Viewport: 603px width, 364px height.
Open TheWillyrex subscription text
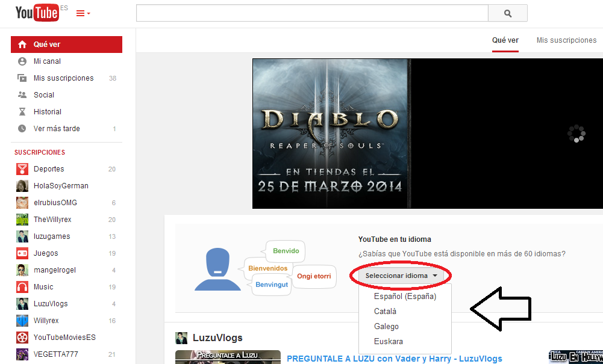click(52, 220)
